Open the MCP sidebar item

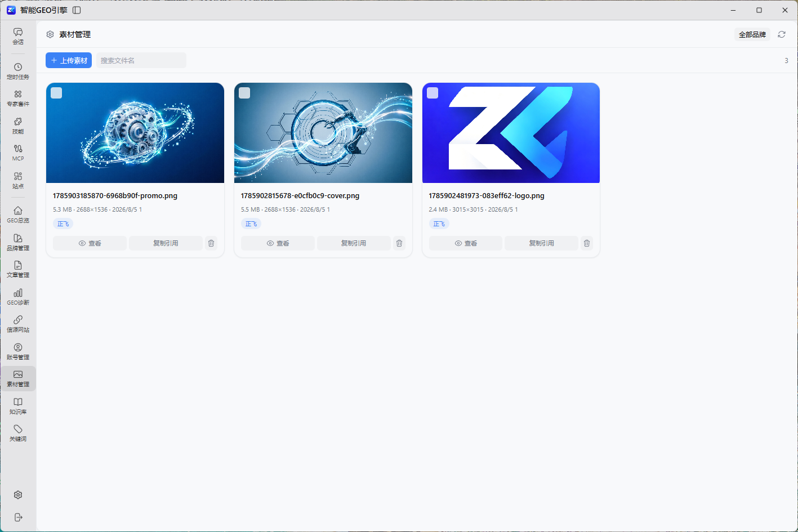[x=18, y=153]
